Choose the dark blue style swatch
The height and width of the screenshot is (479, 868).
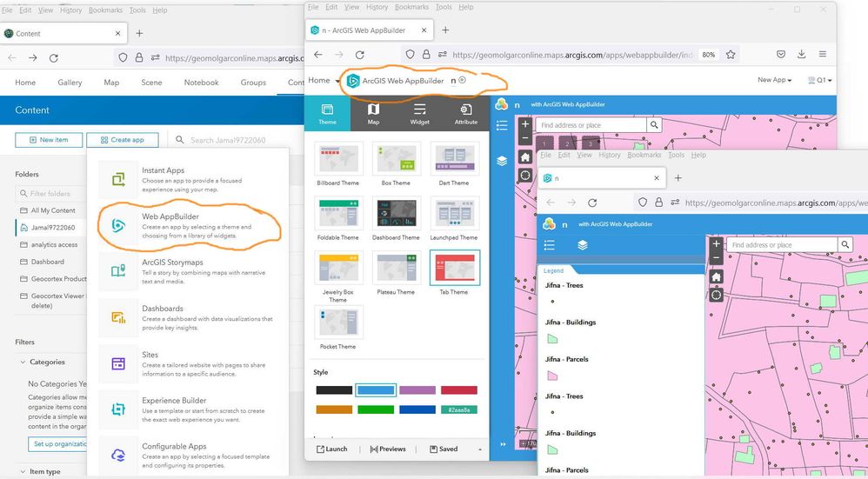pyautogui.click(x=417, y=409)
